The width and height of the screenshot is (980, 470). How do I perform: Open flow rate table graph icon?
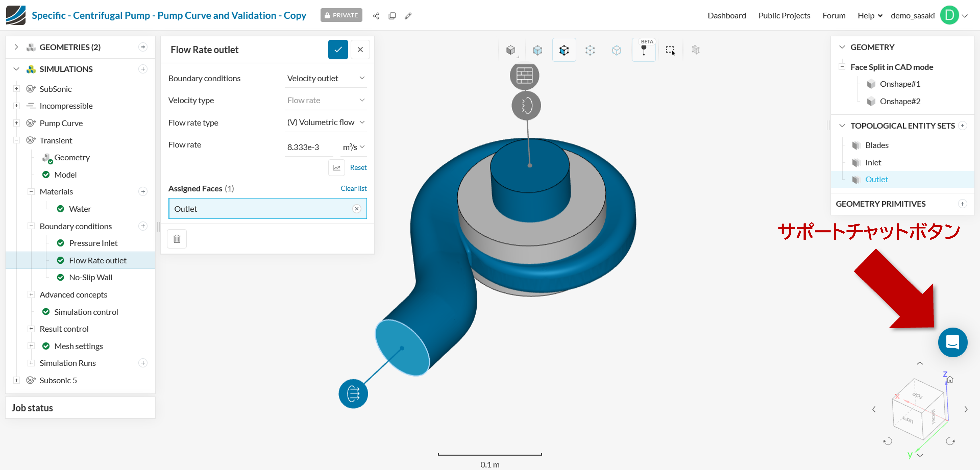336,167
